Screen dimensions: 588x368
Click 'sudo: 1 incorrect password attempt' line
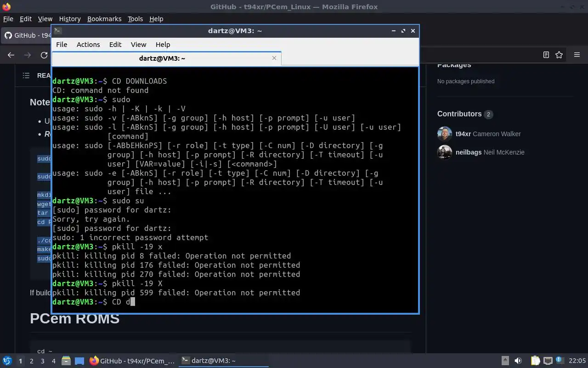tap(130, 237)
